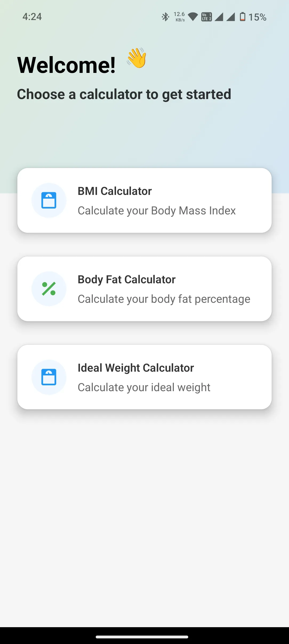Select 'Calculate your body fat percentage' text
289x644 pixels.
(164, 299)
